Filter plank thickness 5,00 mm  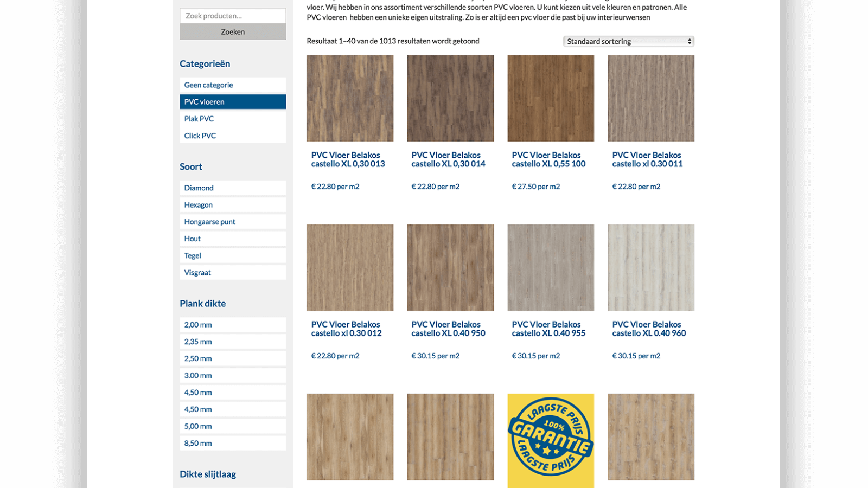coord(233,426)
